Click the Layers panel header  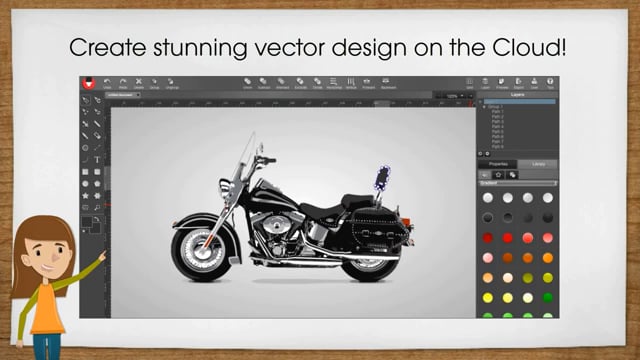click(x=518, y=95)
